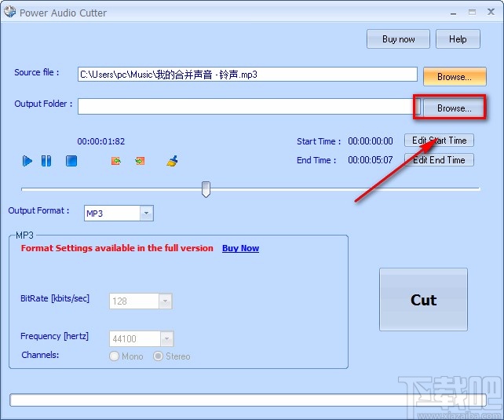Screen dimensions: 504x420
Task: Stop playback with square icon
Action: (71, 161)
